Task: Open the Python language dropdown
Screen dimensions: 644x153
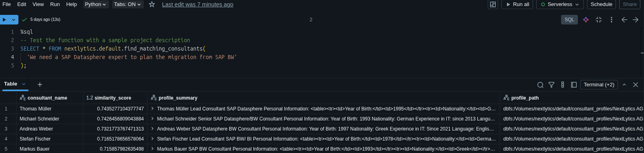Action: point(95,4)
